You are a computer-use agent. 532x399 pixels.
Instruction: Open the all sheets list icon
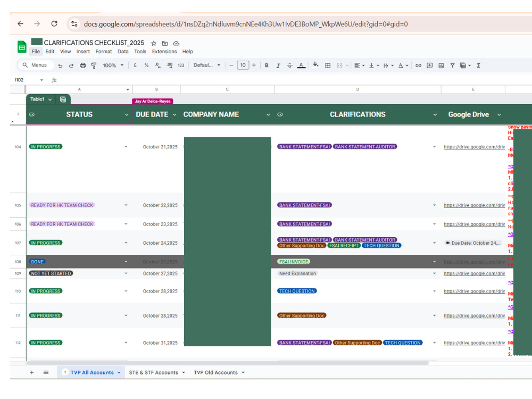[46, 372]
